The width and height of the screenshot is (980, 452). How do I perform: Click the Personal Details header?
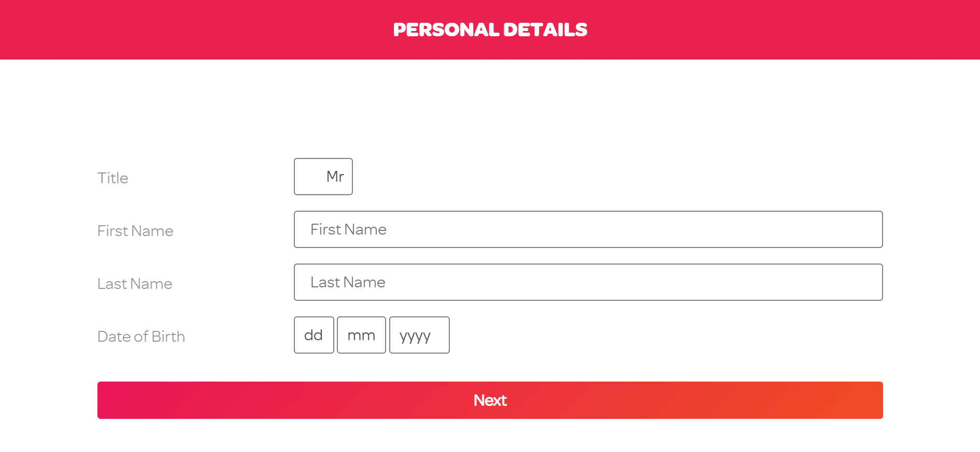[x=490, y=29]
